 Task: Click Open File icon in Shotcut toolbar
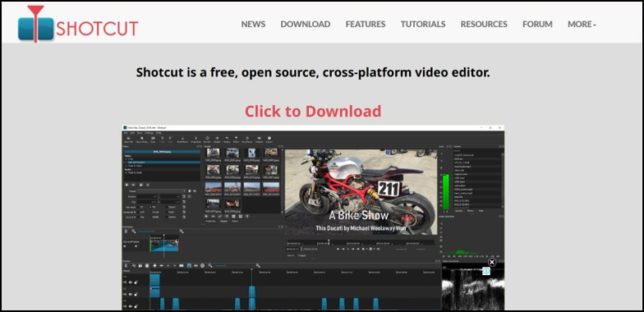click(x=128, y=138)
